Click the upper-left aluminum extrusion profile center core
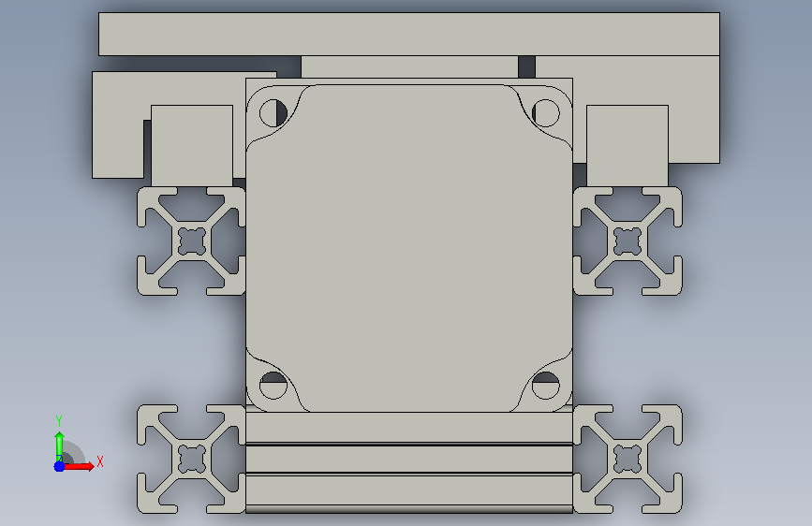The image size is (812, 526). point(192,241)
